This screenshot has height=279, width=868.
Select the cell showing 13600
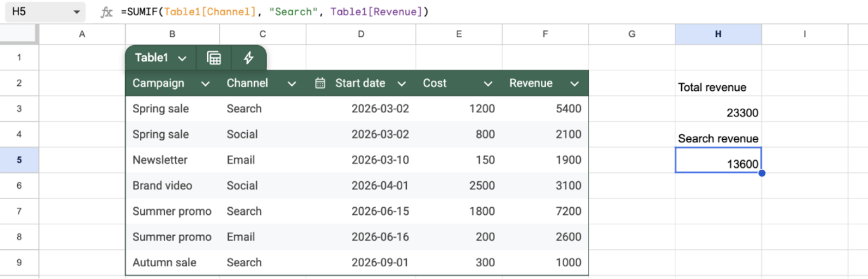(718, 160)
